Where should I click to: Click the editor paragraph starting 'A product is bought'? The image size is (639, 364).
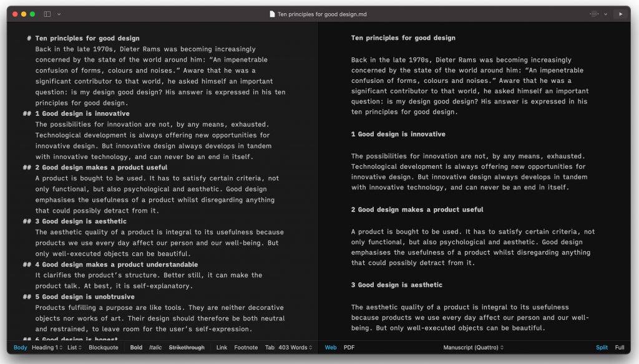(157, 194)
